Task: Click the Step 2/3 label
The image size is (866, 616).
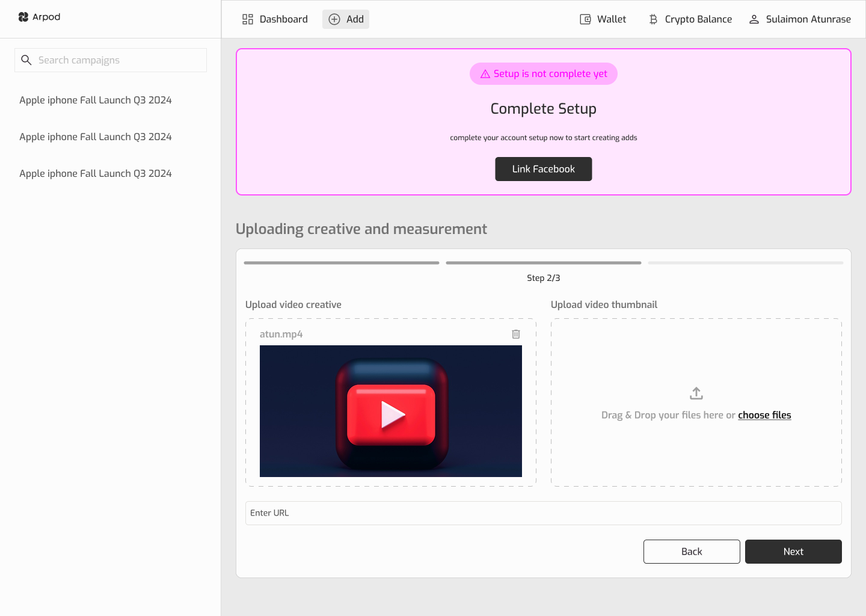Action: (544, 278)
